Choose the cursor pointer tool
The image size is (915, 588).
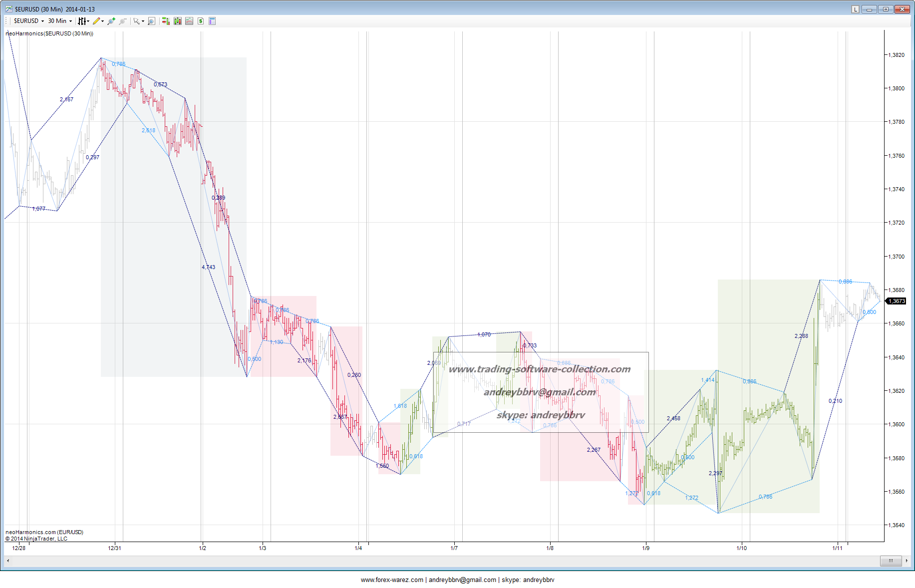tap(136, 21)
